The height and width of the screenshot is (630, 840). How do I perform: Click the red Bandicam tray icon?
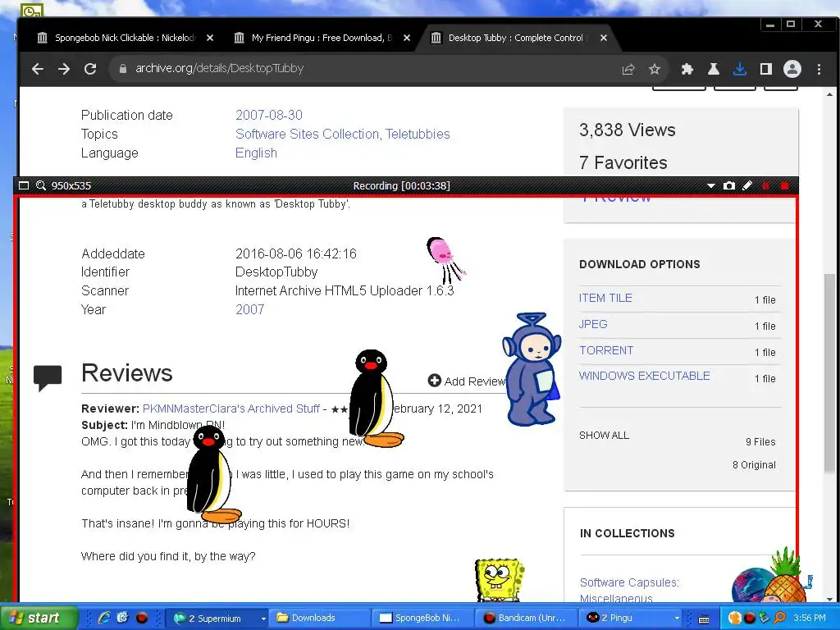click(x=749, y=618)
